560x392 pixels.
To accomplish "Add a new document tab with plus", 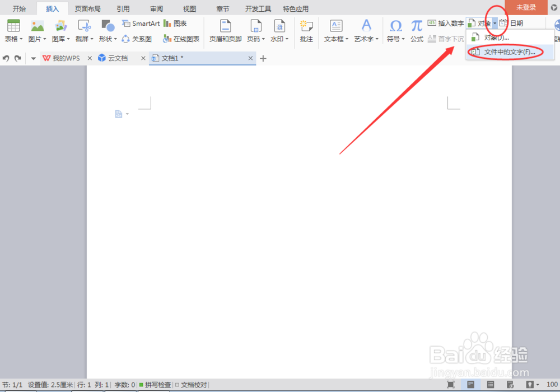I will click(263, 59).
